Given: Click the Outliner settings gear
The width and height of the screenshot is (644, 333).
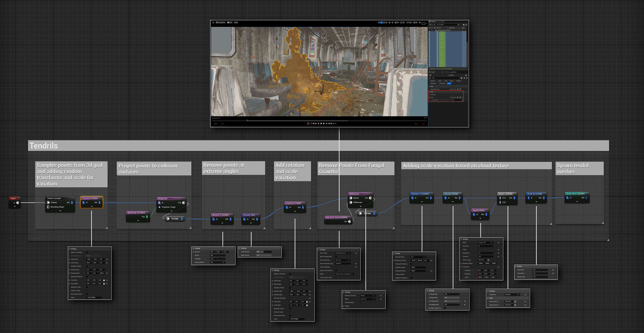Looking at the screenshot, I should pyautogui.click(x=466, y=25).
